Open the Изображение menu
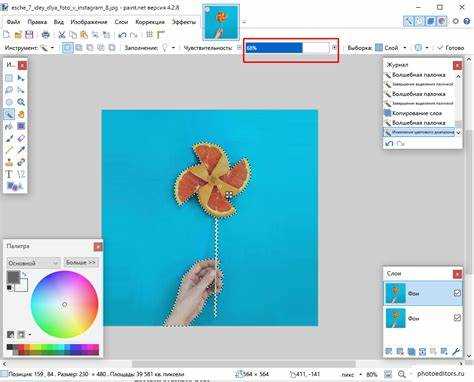The width and height of the screenshot is (474, 382). [x=89, y=22]
